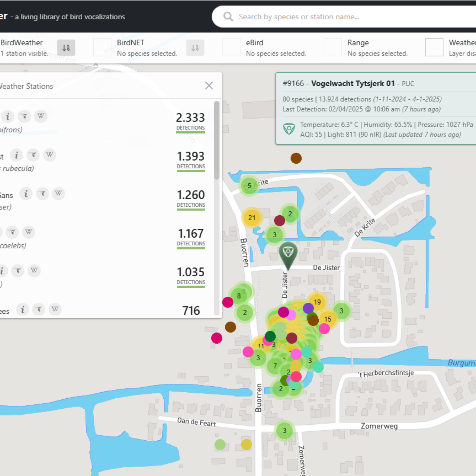Click brown detection dot above De Krite water

tap(296, 158)
